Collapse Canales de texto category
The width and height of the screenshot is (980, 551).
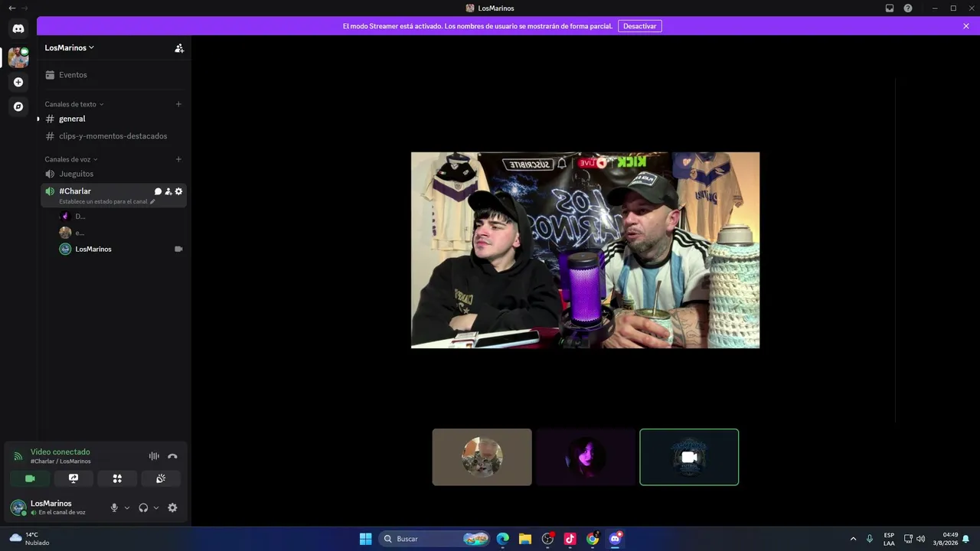[x=73, y=104]
